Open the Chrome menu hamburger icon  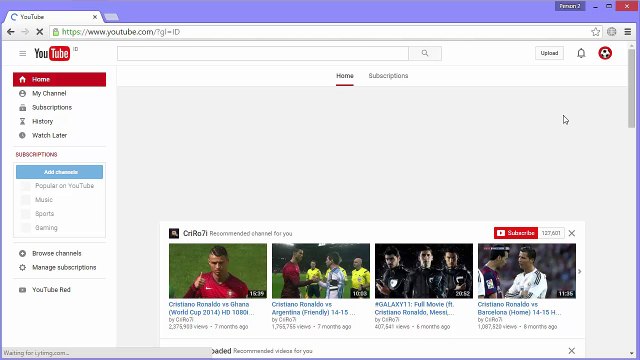pyautogui.click(x=628, y=32)
